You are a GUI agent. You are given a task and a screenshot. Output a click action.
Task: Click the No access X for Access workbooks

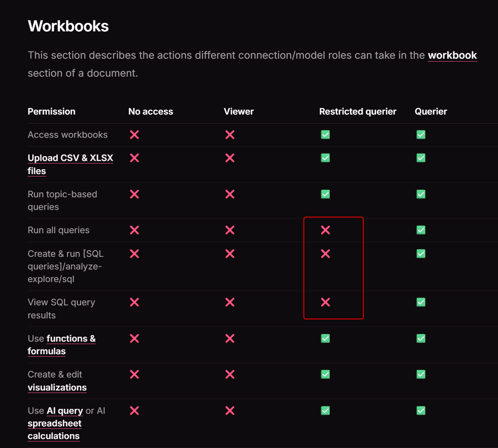(134, 135)
